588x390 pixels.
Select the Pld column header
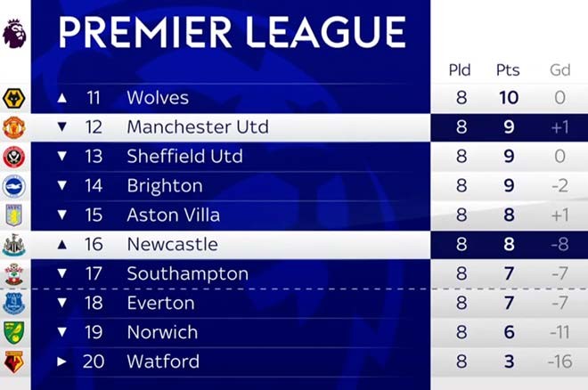coord(461,70)
